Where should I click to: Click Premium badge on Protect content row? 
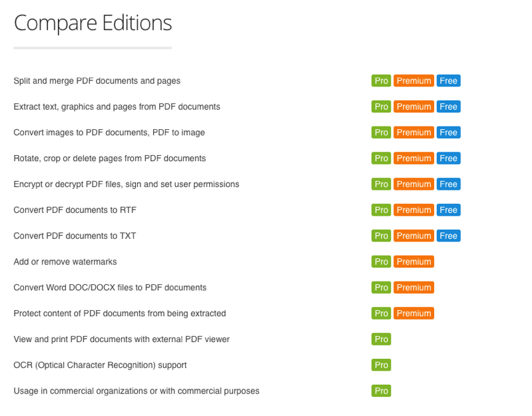pos(413,313)
